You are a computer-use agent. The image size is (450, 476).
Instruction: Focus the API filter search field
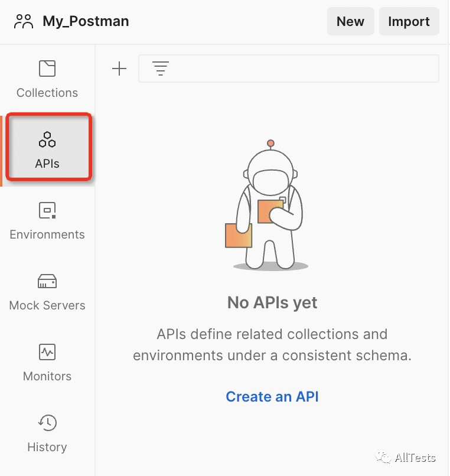click(289, 69)
